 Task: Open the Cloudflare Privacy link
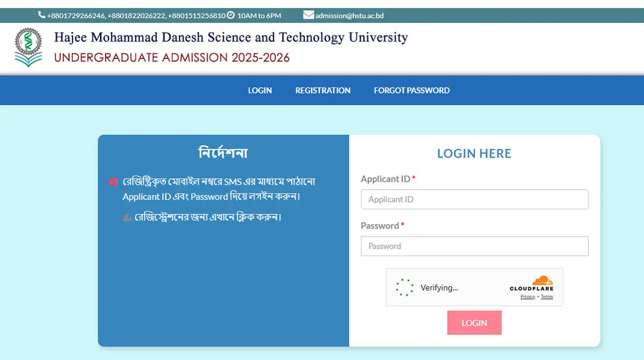pos(528,296)
